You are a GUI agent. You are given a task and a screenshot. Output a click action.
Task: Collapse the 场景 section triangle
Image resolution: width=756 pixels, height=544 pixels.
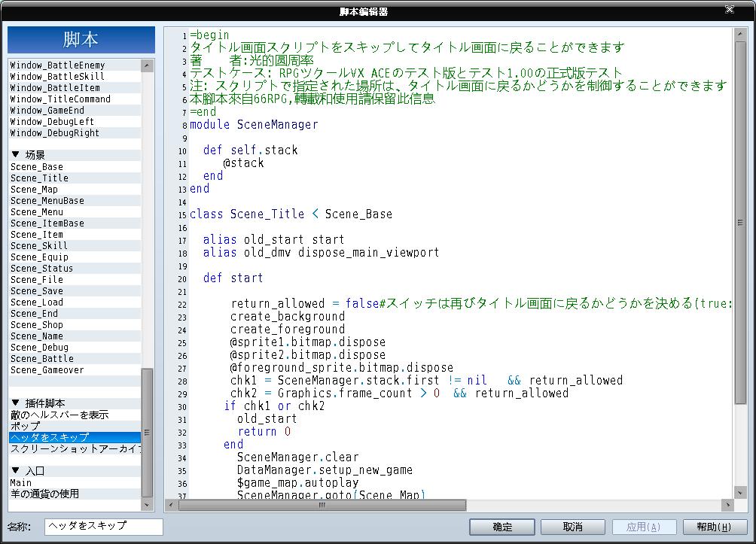15,155
